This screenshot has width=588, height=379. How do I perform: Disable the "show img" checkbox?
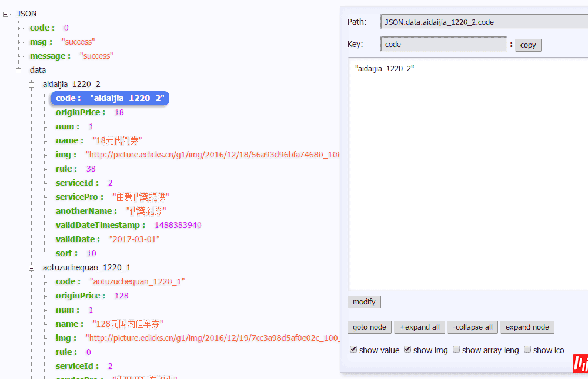pyautogui.click(x=407, y=350)
